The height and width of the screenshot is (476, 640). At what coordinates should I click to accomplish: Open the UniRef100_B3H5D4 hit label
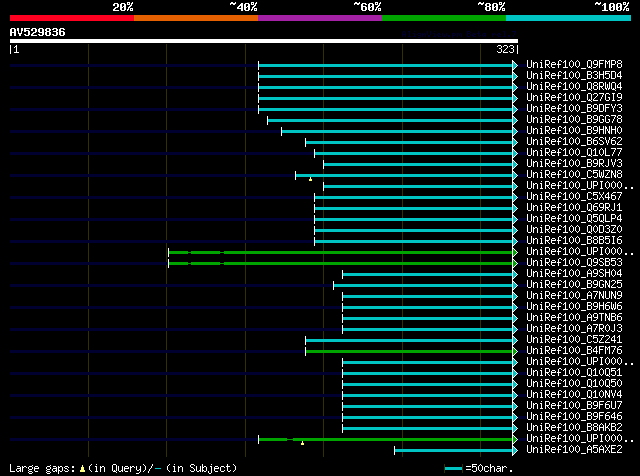(574, 76)
